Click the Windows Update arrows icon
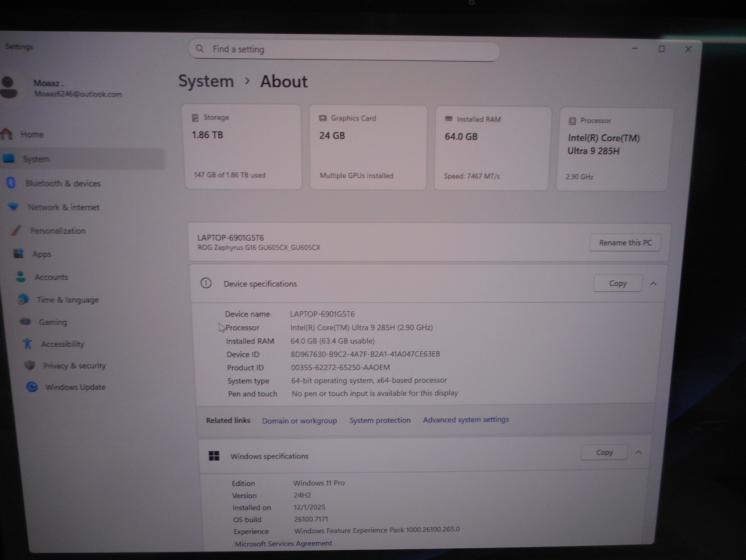This screenshot has height=560, width=746. pyautogui.click(x=32, y=387)
